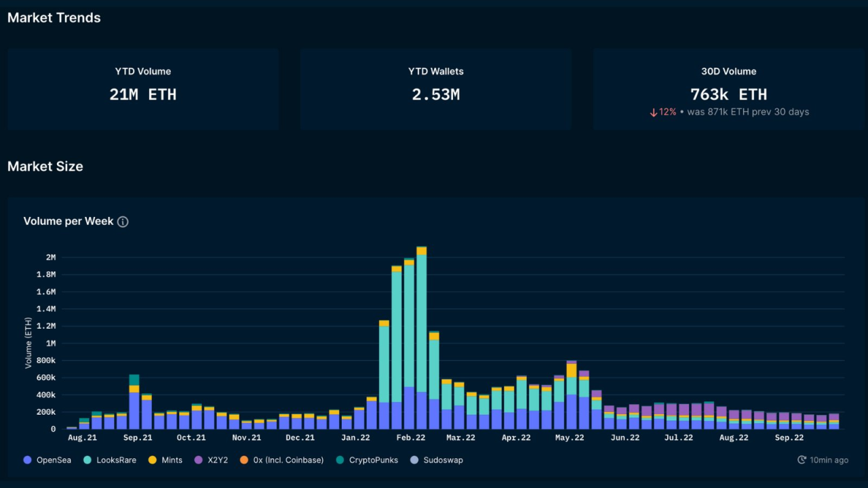The image size is (868, 488).
Task: Click the clock icon near "10min ago"
Action: tap(802, 460)
